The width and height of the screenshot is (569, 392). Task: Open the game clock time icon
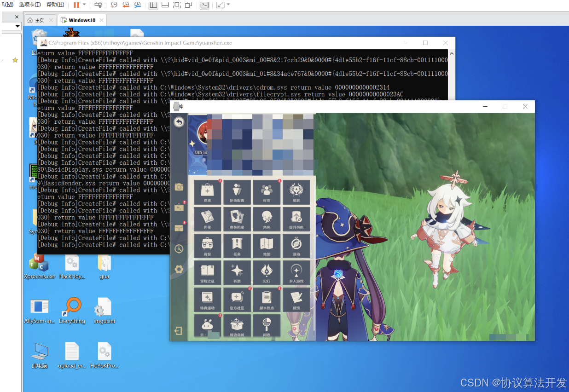pos(179,248)
